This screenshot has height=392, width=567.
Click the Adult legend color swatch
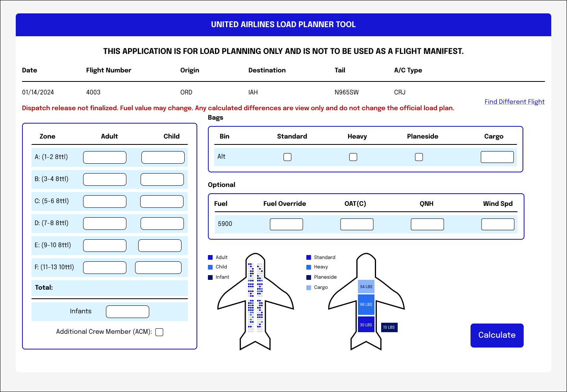pos(210,257)
